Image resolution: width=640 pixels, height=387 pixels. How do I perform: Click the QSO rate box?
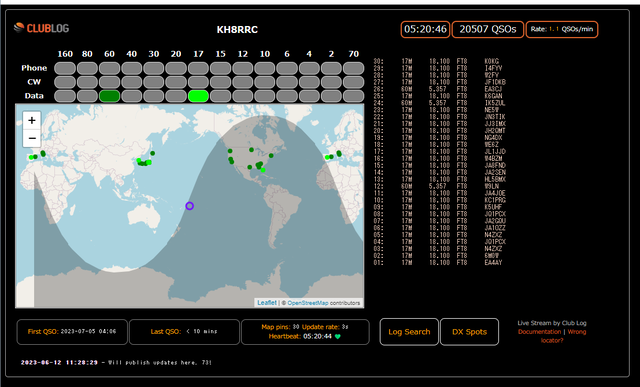pos(562,29)
